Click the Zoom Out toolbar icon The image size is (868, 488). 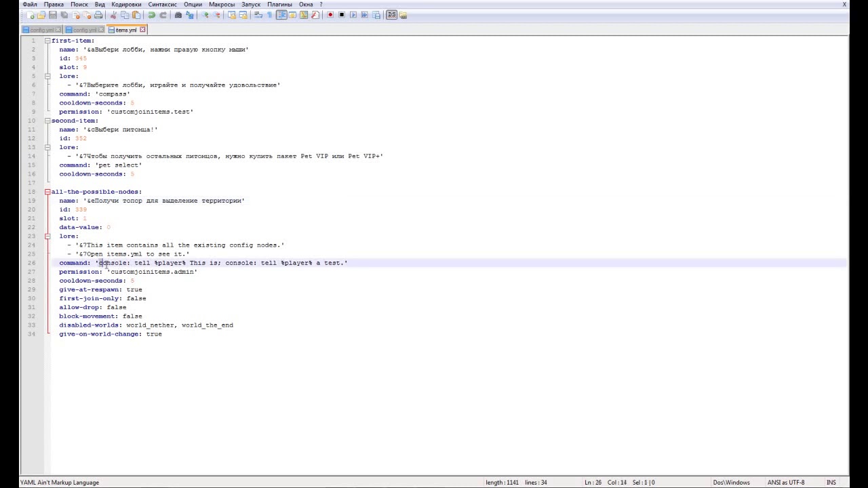point(216,15)
